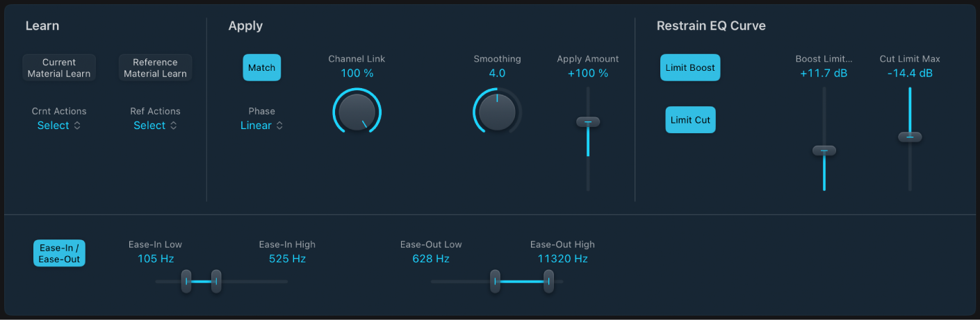
Task: Click the Smoothing value 4.0
Action: click(x=497, y=73)
